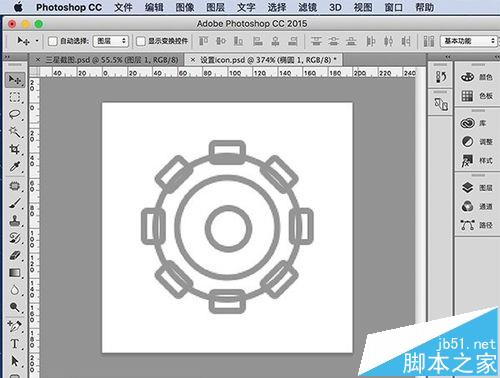The image size is (500, 378).
Task: Select the Move tool in toolbox
Action: click(x=15, y=79)
